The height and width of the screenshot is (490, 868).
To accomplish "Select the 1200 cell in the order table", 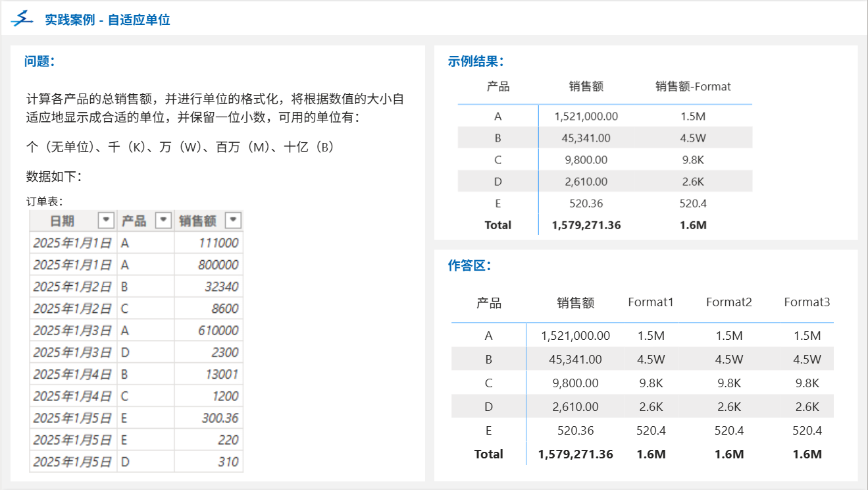I will (x=209, y=396).
